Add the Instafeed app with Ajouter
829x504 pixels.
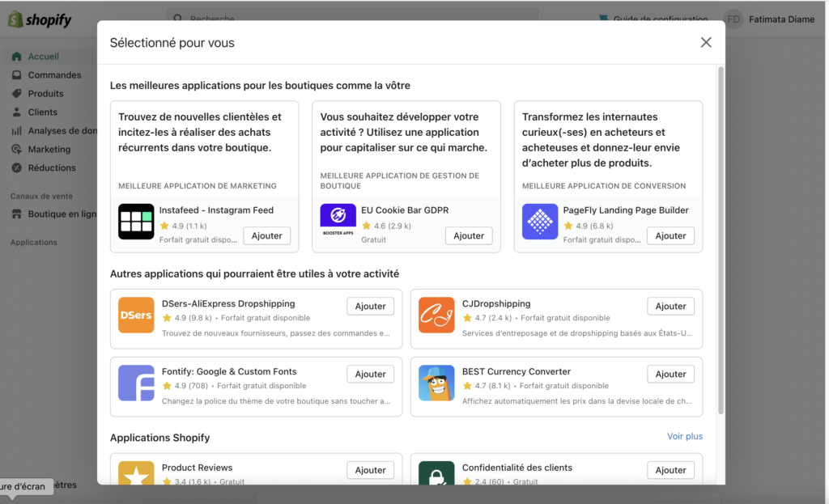click(266, 236)
